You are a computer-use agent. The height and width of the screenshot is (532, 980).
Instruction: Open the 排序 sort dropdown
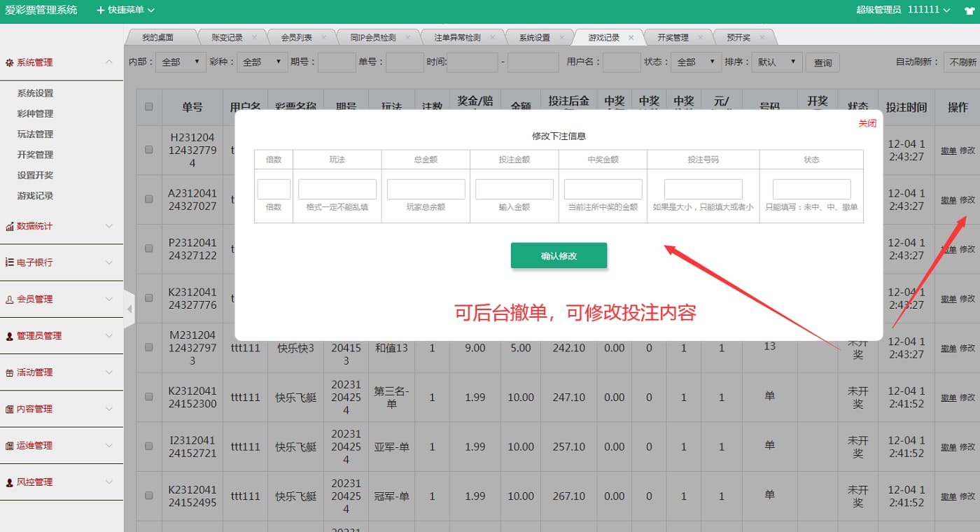click(776, 62)
